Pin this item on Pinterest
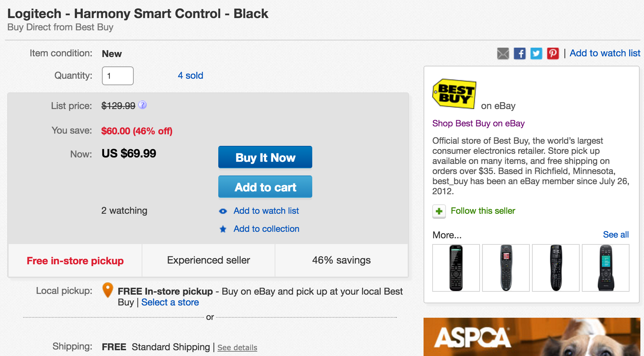The width and height of the screenshot is (644, 356). (x=553, y=53)
